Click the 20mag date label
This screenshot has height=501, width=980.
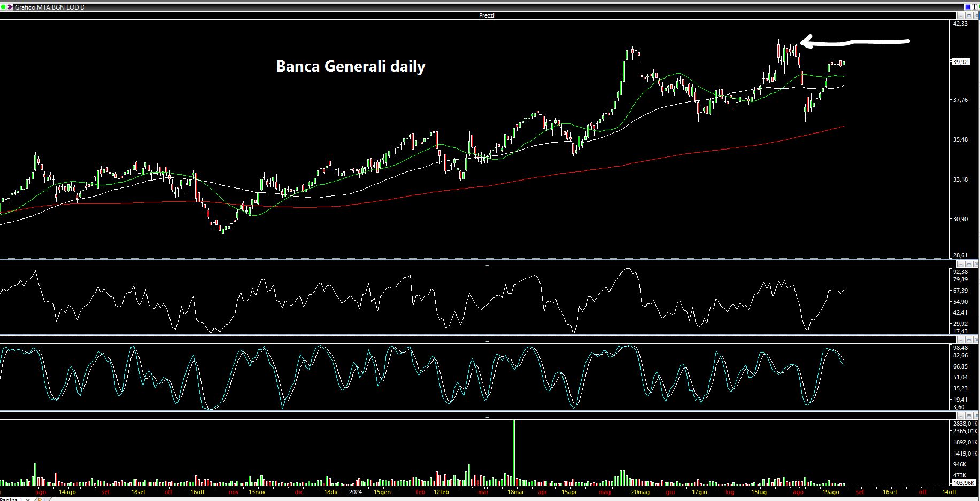point(640,492)
